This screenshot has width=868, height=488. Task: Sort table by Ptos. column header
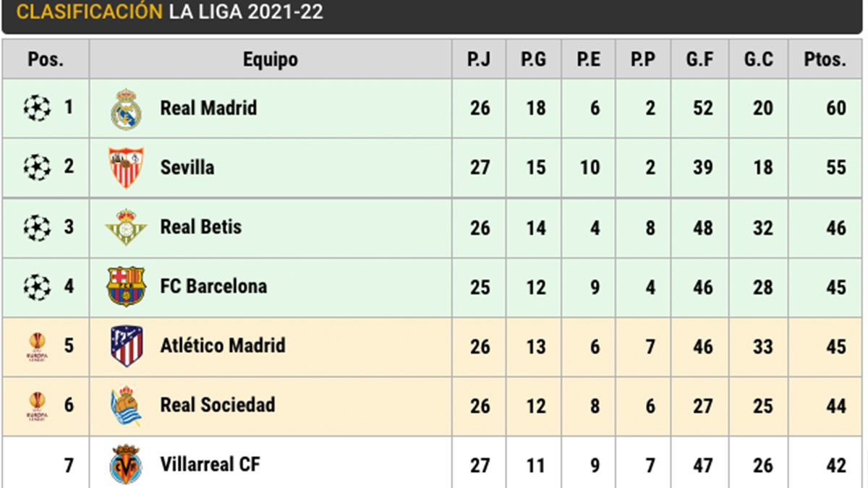[x=825, y=59]
